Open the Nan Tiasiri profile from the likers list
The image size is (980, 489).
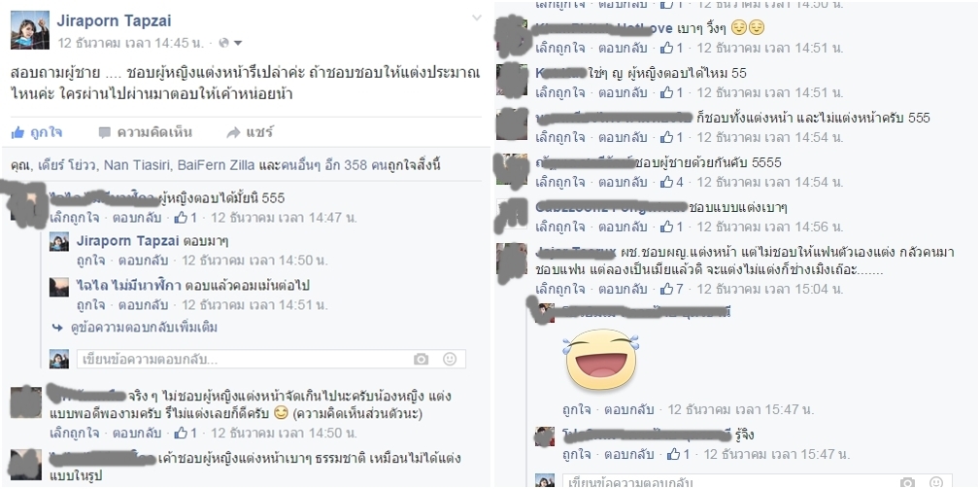tap(137, 165)
